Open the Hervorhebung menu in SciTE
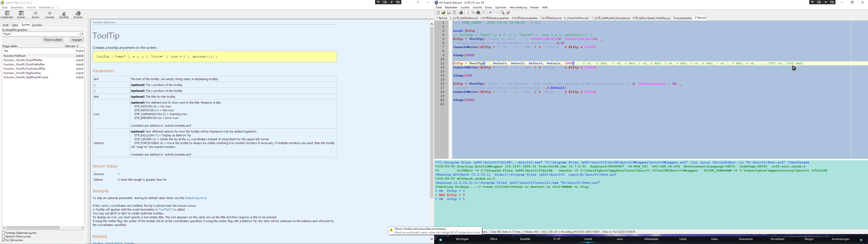The image size is (868, 244). (518, 7)
